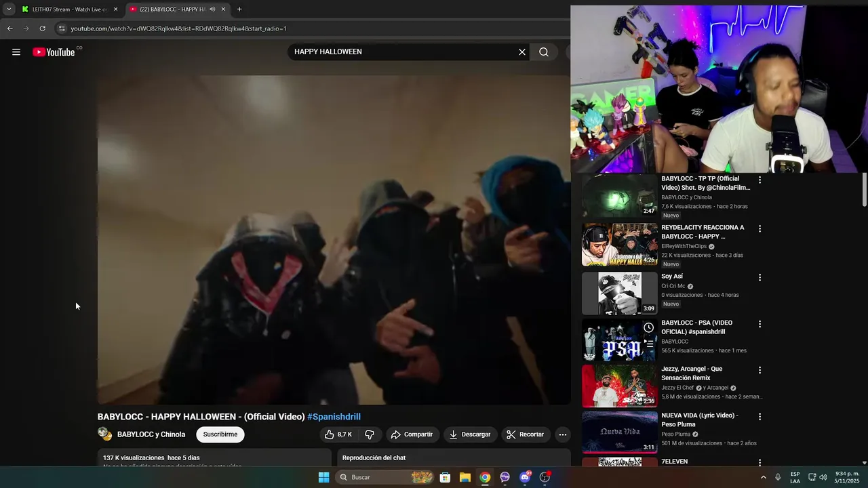Click the BABYLOCC y Chinola channel avatar

coord(104,434)
